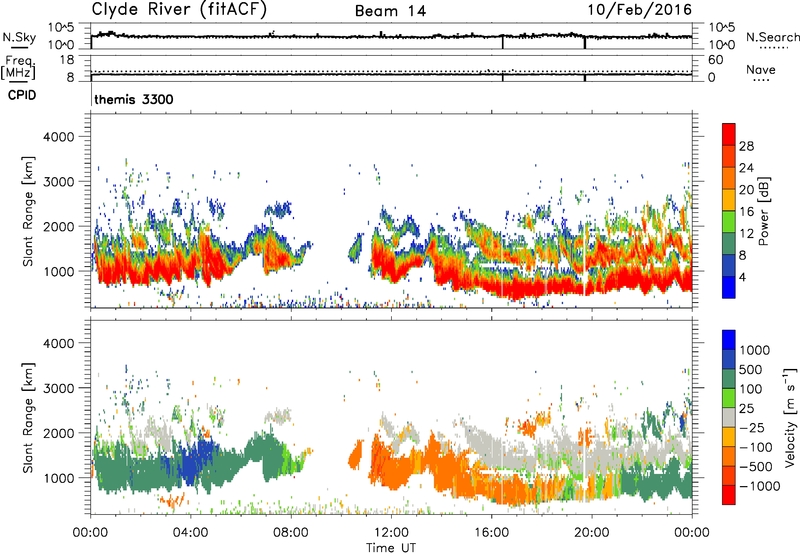This screenshot has height=554, width=800.
Task: Click the 'Freq. [MHz]' axis label
Action: pyautogui.click(x=18, y=68)
